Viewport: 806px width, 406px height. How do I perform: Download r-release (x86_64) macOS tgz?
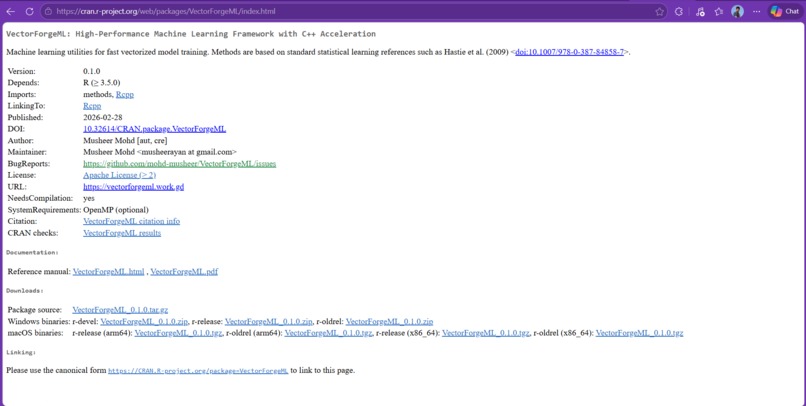click(x=485, y=333)
